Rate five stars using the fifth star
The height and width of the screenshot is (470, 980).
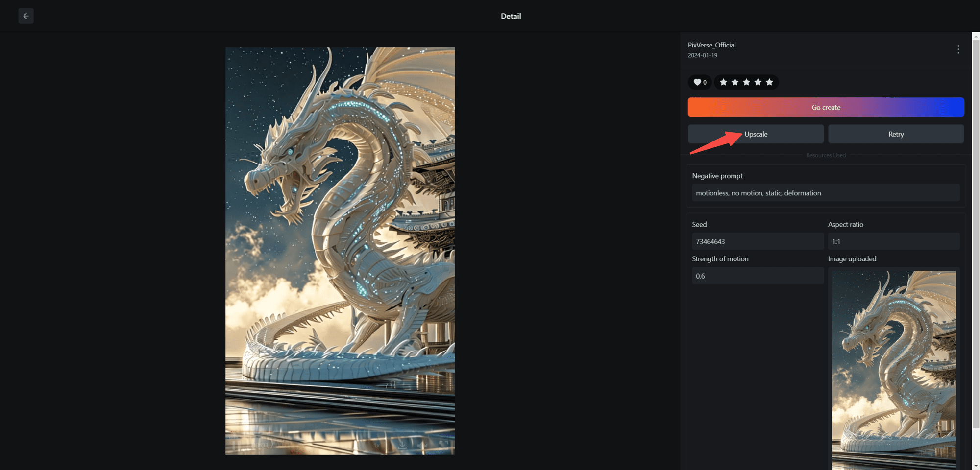769,82
